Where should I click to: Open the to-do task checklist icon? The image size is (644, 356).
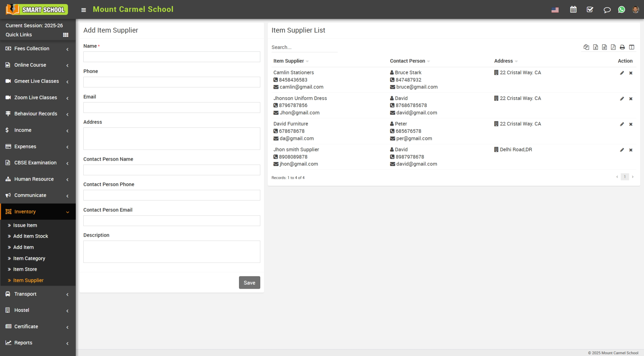click(590, 10)
